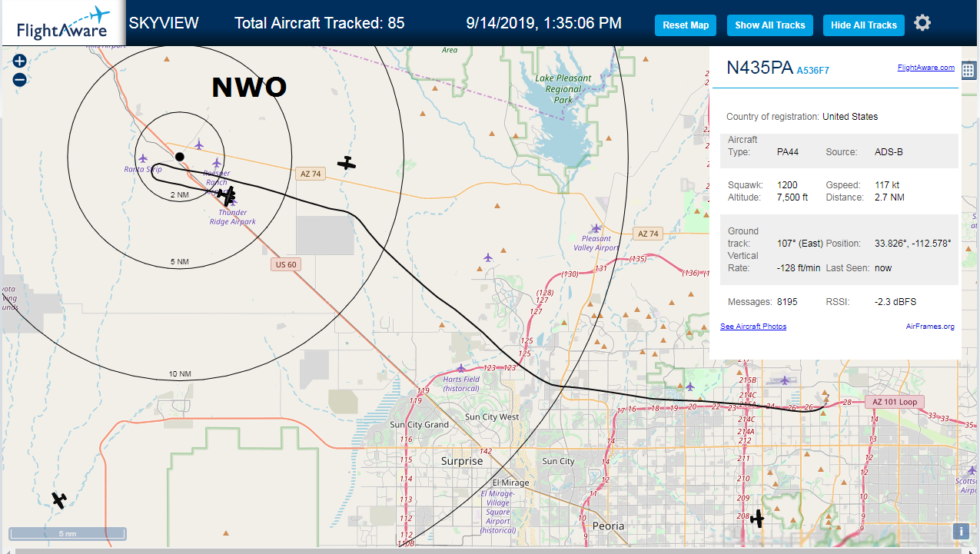Click the squawk value 1200
This screenshot has height=554, width=980.
tap(787, 185)
